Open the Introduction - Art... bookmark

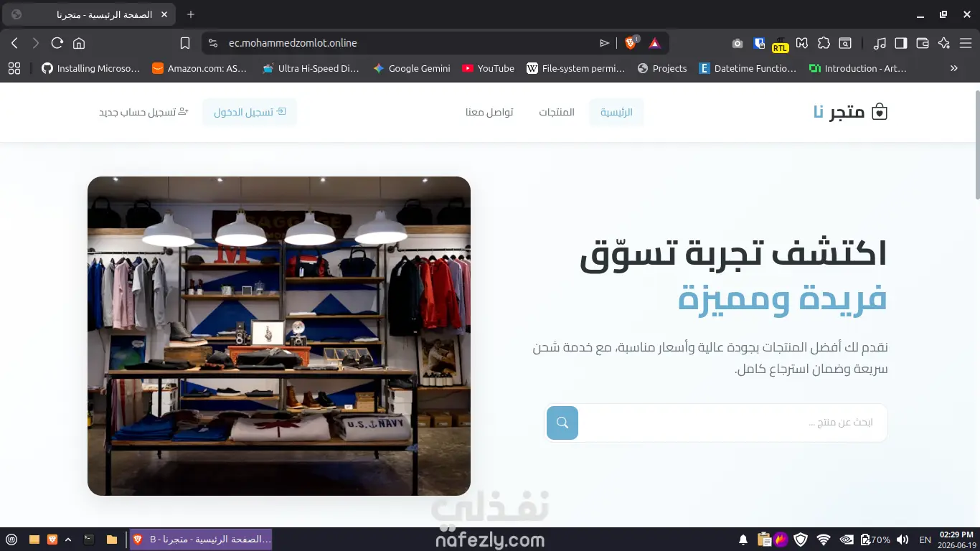click(857, 68)
